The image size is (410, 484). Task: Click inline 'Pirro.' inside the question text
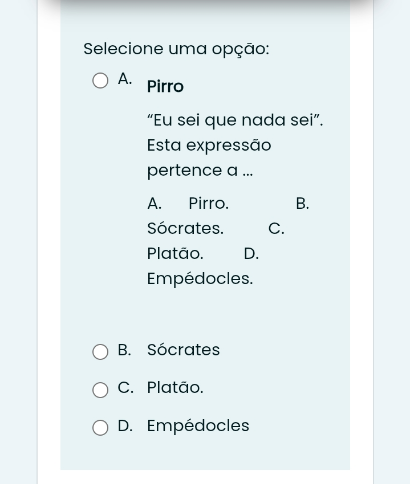[x=209, y=203]
